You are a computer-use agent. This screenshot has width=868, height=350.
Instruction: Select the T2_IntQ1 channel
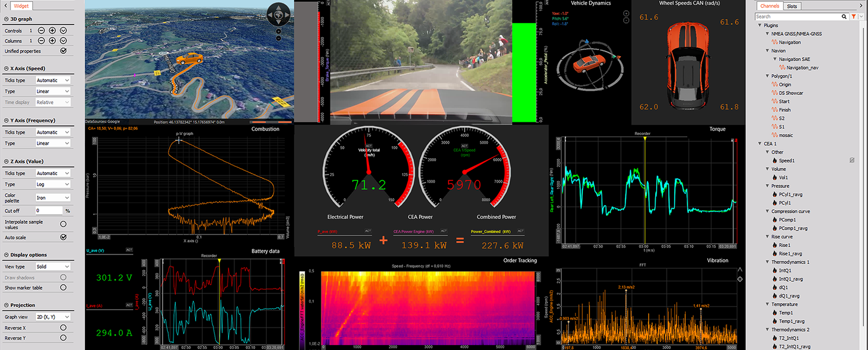point(788,338)
